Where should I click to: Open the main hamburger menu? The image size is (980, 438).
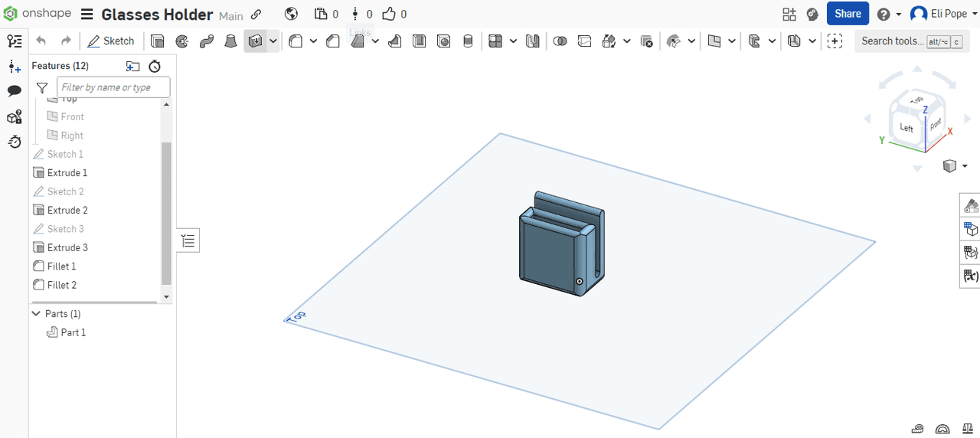pos(87,15)
